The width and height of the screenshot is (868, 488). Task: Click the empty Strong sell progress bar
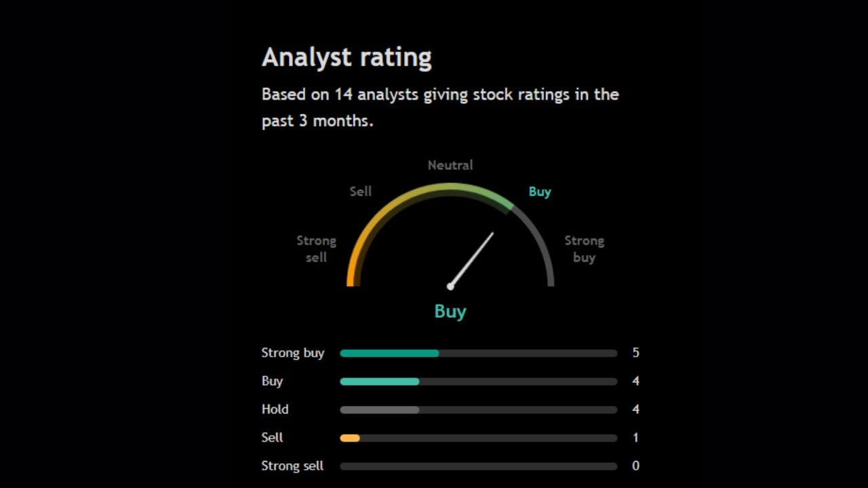point(478,466)
